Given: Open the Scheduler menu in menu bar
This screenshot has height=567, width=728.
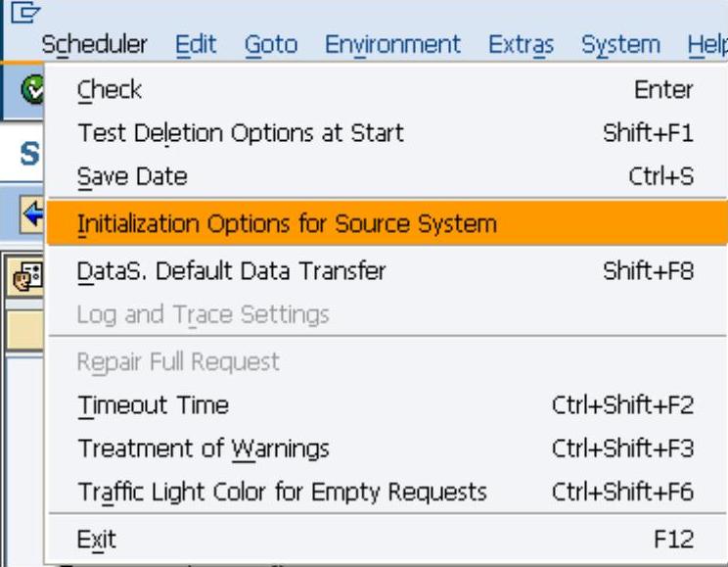Looking at the screenshot, I should click(94, 45).
